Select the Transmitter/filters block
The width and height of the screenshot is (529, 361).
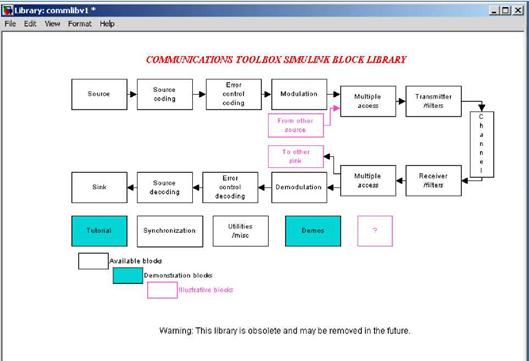tap(434, 101)
